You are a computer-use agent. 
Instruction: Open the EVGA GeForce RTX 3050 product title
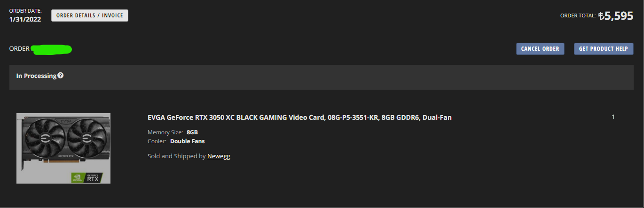(x=299, y=117)
